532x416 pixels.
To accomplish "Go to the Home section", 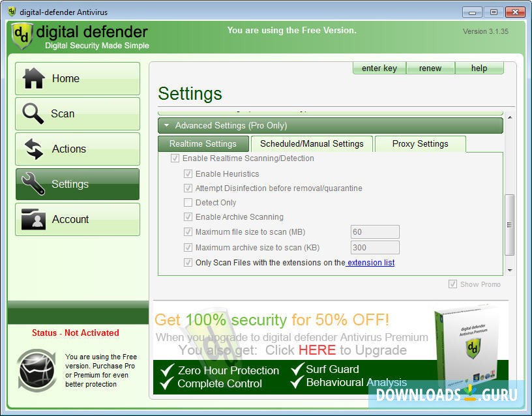I will coord(78,78).
